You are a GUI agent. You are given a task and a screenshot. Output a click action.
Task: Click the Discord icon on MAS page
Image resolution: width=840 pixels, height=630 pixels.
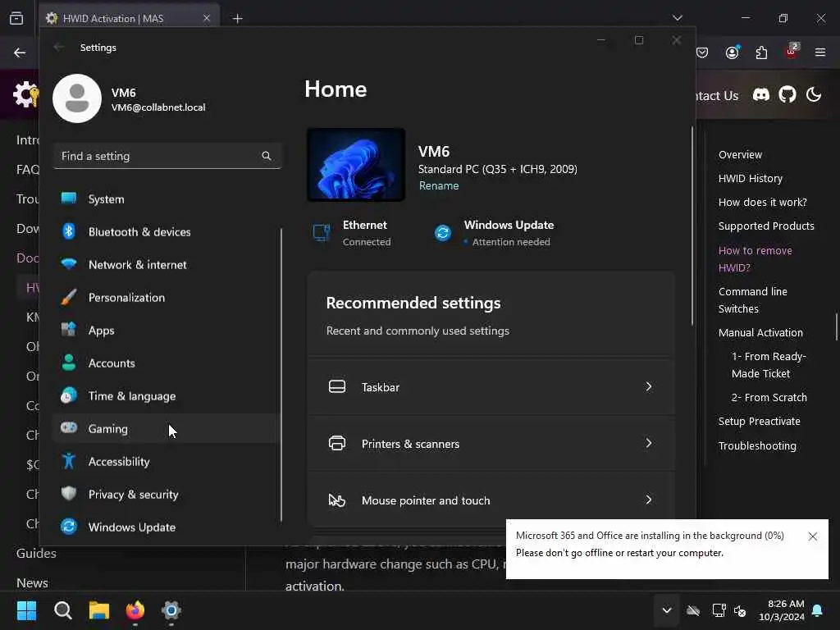(x=760, y=95)
